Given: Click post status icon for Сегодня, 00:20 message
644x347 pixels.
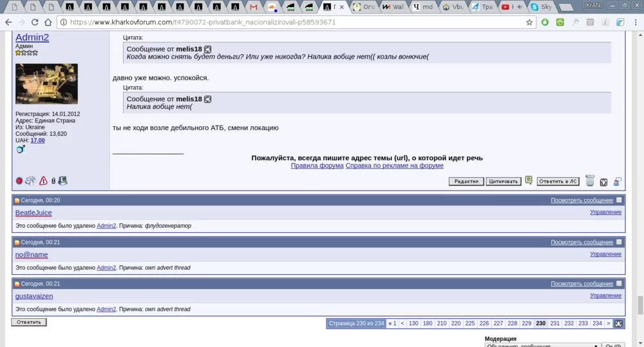Looking at the screenshot, I should pos(17,200).
